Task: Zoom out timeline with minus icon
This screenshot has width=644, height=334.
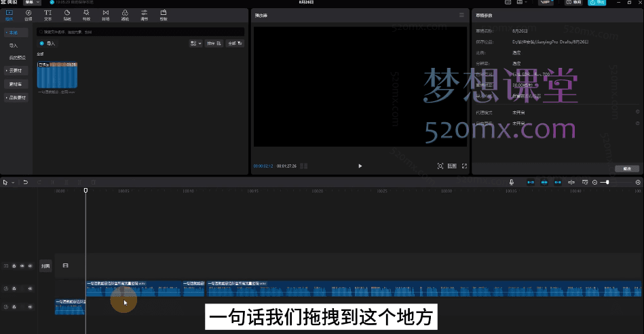Action: coord(594,183)
